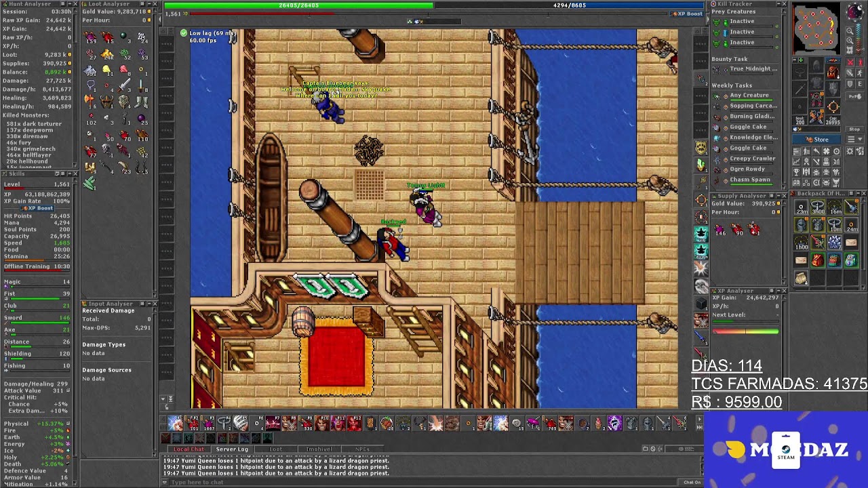Open the Imohivel chat tab
The height and width of the screenshot is (488, 868).
(319, 449)
